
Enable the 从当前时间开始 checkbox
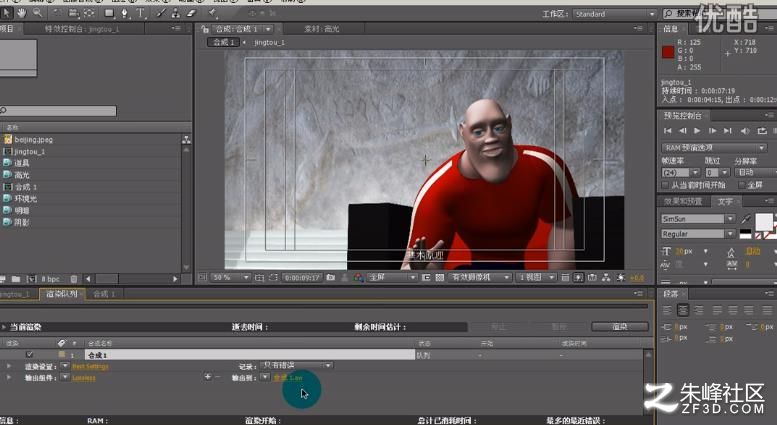[x=666, y=185]
